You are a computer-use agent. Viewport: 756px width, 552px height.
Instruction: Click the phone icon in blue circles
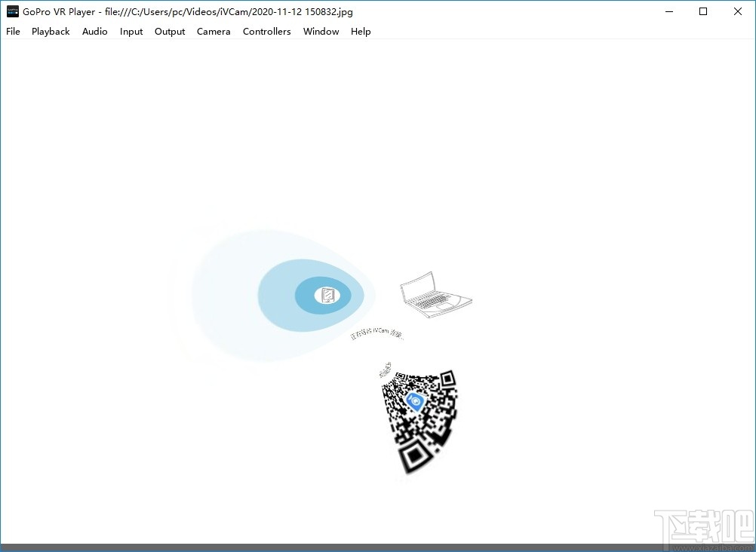pos(327,295)
